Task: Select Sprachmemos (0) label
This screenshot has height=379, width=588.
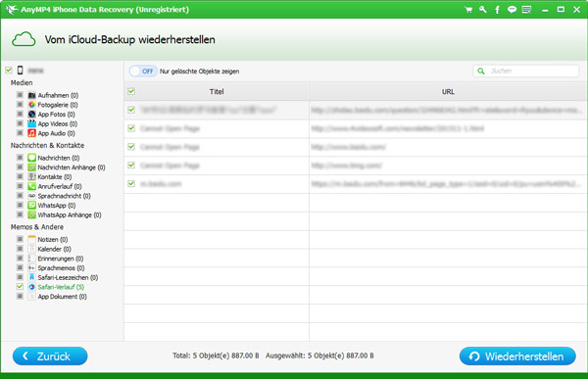Action: tap(61, 268)
